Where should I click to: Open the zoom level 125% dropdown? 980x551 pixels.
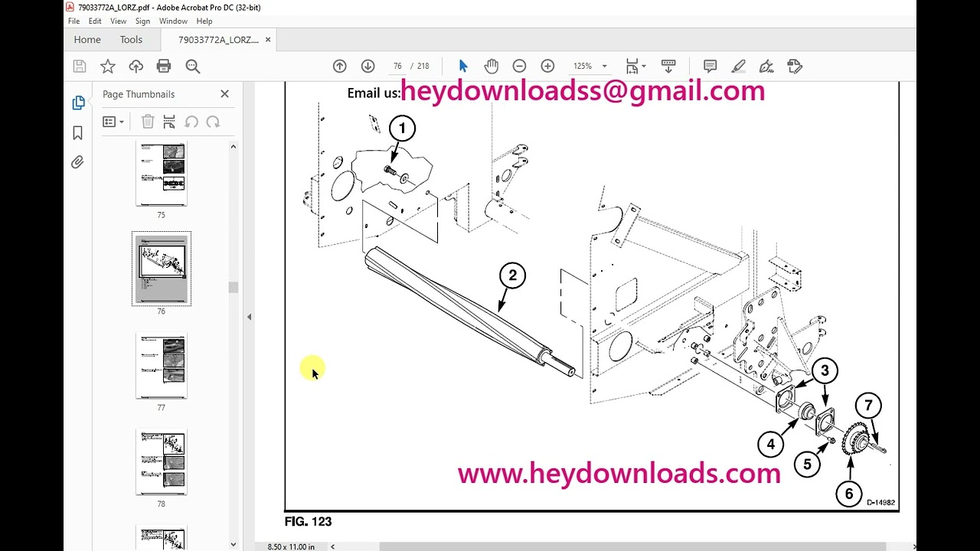point(590,67)
